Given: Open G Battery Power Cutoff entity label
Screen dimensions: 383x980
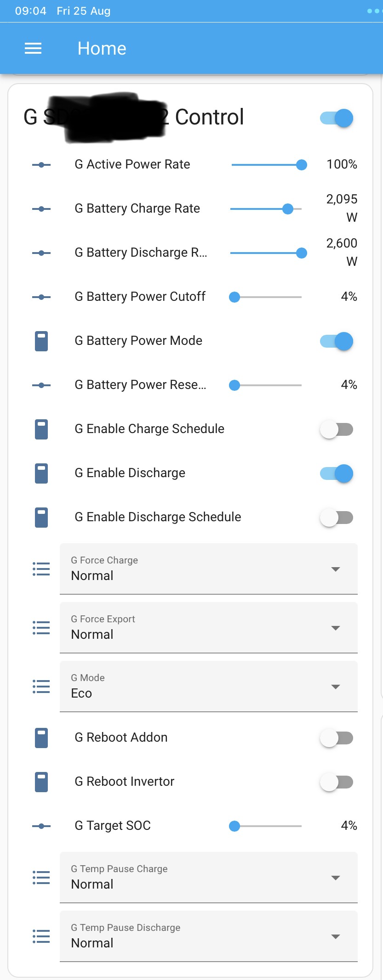Looking at the screenshot, I should (140, 297).
